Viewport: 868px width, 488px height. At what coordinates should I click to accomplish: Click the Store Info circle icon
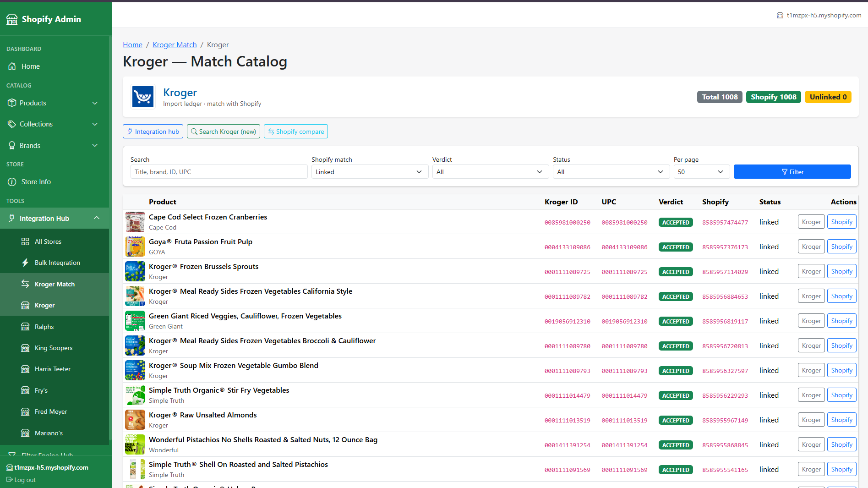point(12,182)
